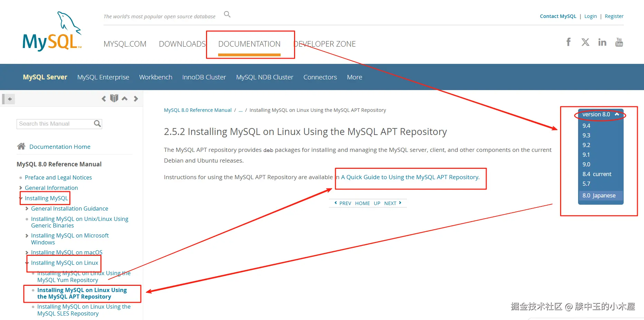The image size is (644, 320).
Task: Switch manual to version 9.4
Action: [x=586, y=126]
